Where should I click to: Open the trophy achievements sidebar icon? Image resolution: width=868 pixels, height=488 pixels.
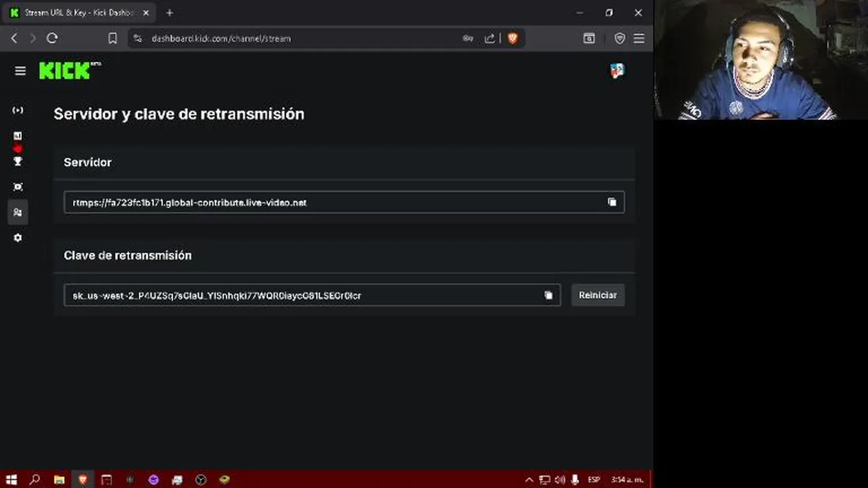[18, 161]
